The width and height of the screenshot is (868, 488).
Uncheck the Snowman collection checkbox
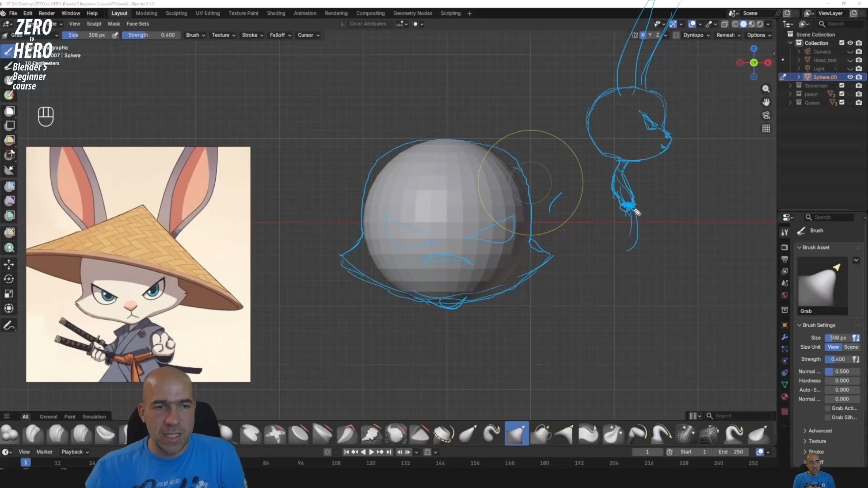coord(842,85)
